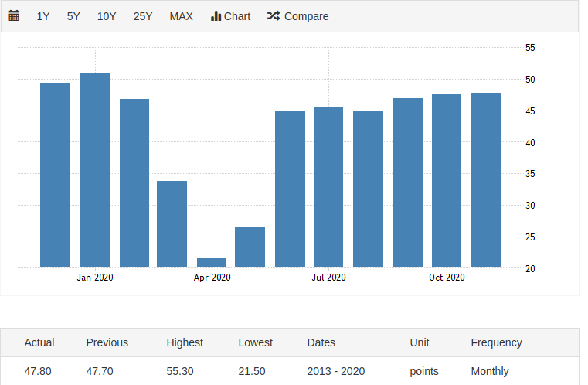The width and height of the screenshot is (588, 385).
Task: Click the Compare button
Action: pyautogui.click(x=297, y=16)
